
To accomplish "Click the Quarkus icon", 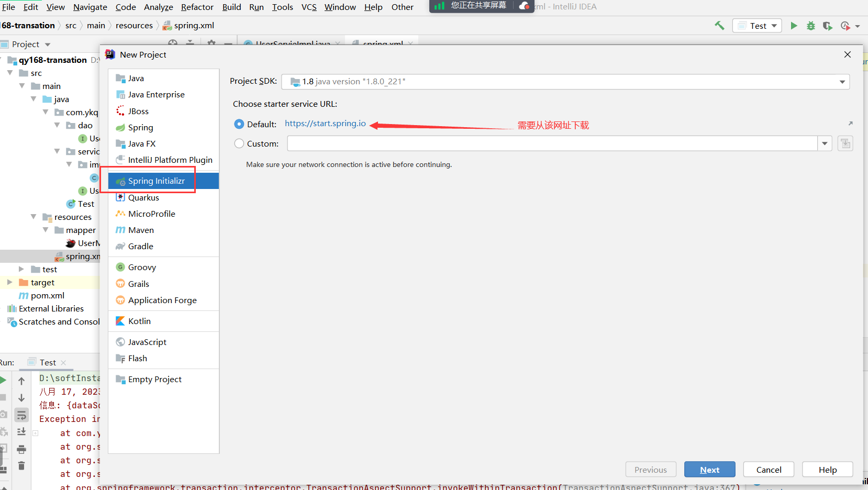I will (x=120, y=197).
